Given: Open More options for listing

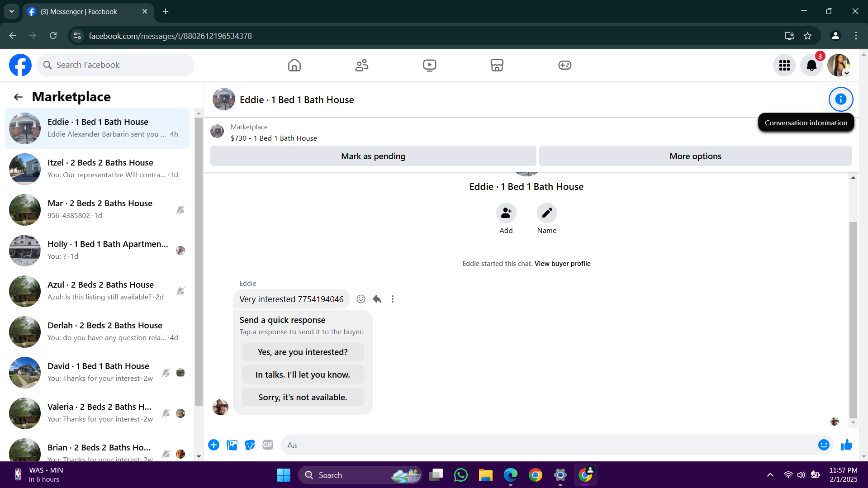Looking at the screenshot, I should 695,156.
